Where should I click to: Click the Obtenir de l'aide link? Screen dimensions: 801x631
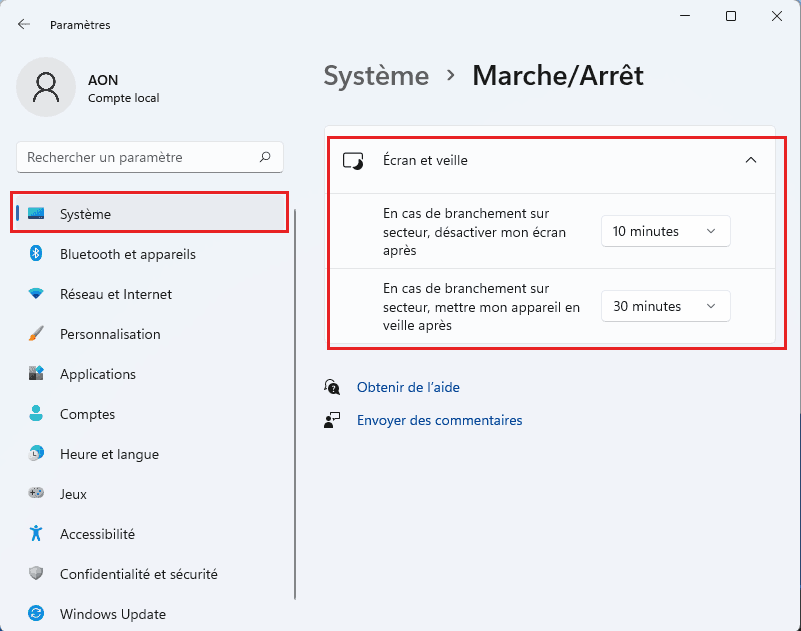(408, 387)
